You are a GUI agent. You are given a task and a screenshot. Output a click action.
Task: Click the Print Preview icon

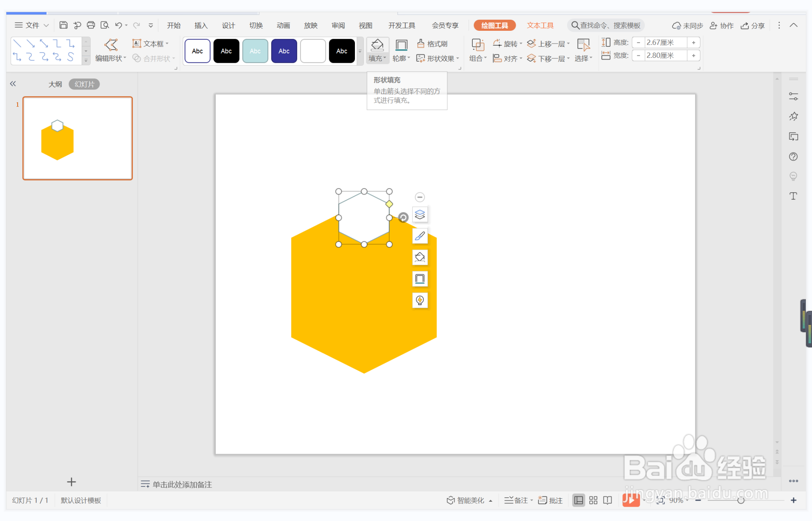coord(105,25)
